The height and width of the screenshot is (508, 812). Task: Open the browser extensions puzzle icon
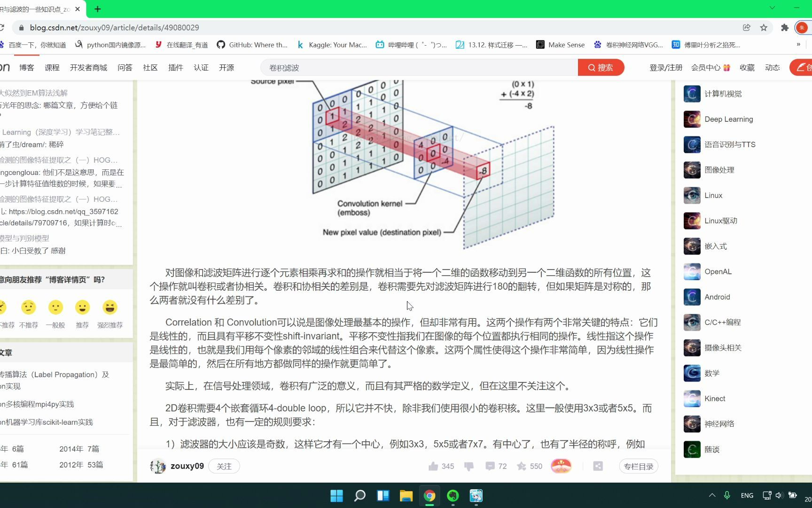(x=784, y=28)
